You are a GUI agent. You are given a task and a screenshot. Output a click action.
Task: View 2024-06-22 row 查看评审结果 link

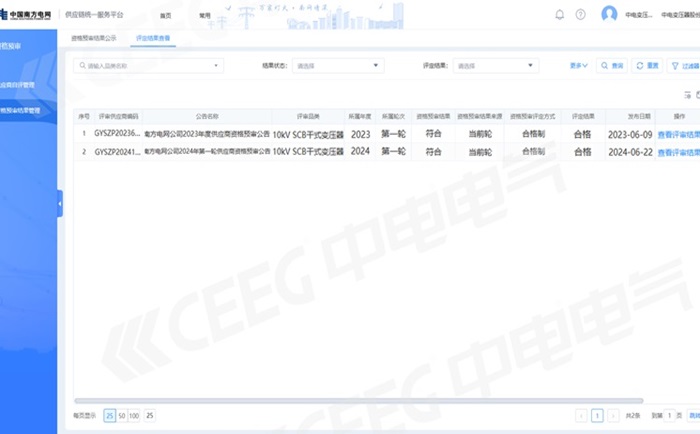678,152
